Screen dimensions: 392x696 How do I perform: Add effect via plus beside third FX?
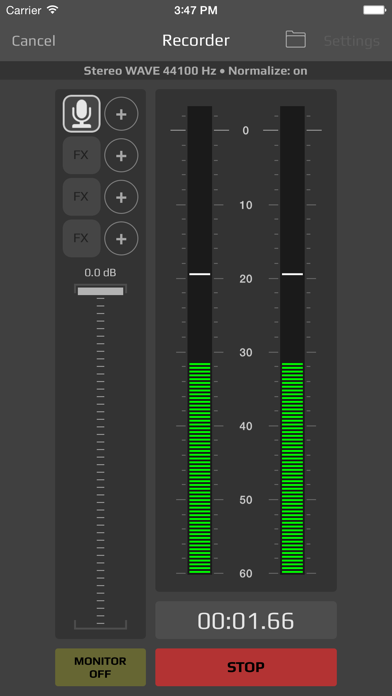[x=121, y=239]
